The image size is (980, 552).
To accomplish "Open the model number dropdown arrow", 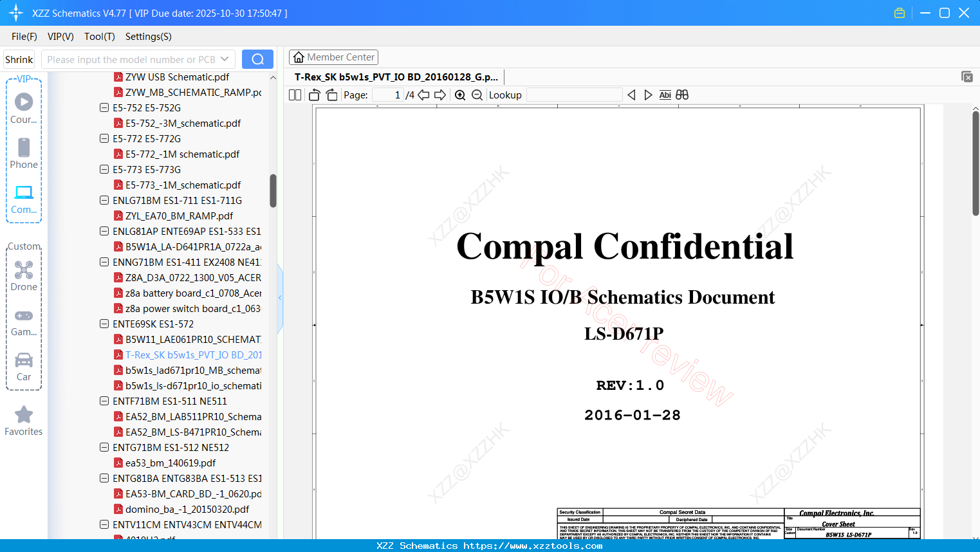I will (x=225, y=59).
